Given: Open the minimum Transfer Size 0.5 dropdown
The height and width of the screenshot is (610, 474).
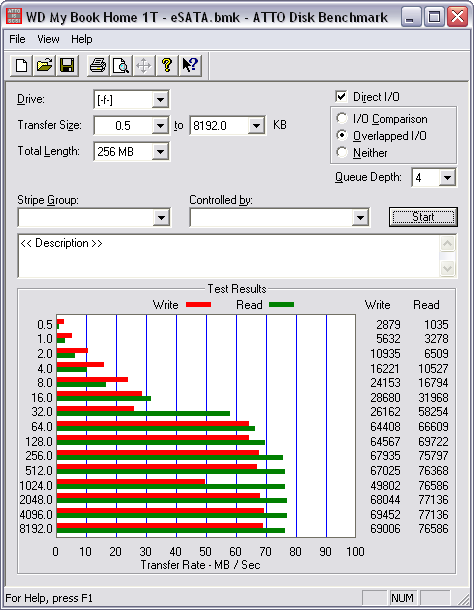Looking at the screenshot, I should tap(160, 126).
